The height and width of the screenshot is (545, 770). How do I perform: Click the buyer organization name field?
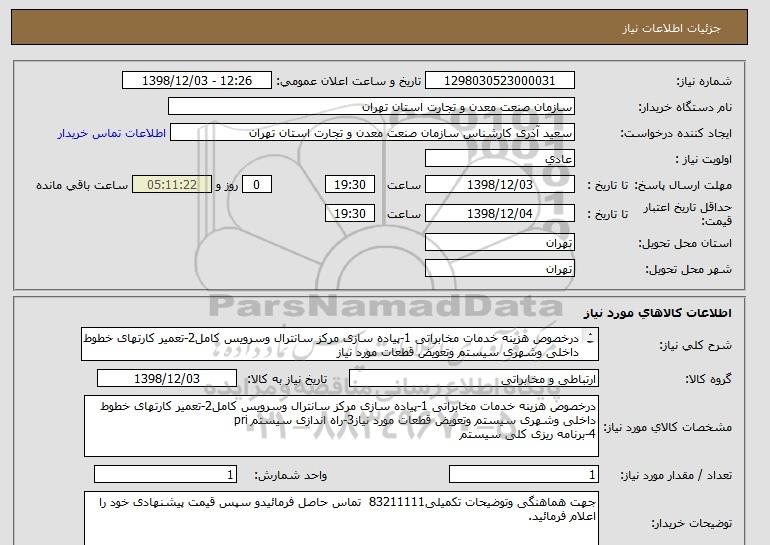[371, 107]
